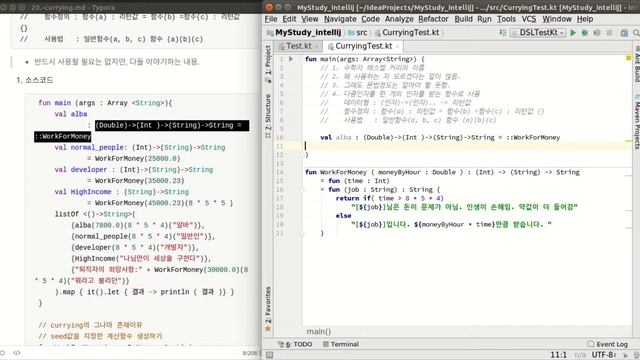Viewport: 640px width, 360px height.
Task: Click val developer line in Typora code block
Action: (133, 169)
